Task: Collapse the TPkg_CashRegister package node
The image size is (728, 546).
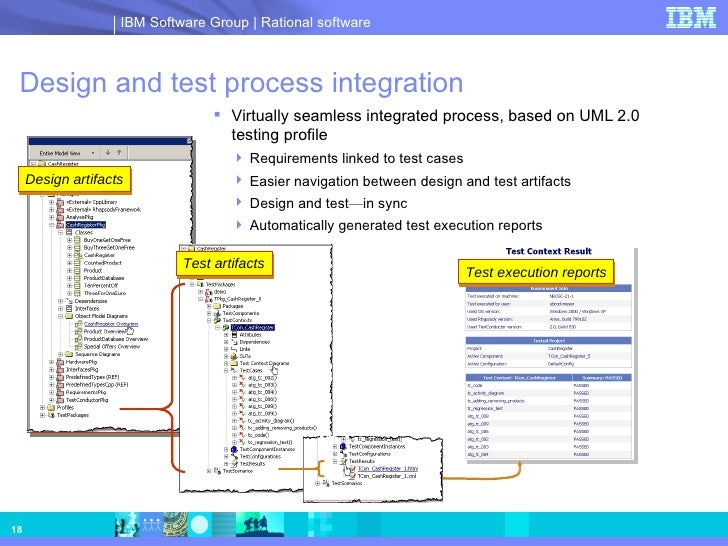Action: click(x=201, y=299)
